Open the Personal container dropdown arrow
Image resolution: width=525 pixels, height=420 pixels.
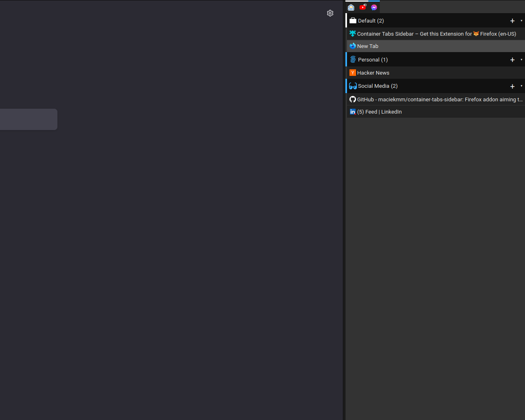pyautogui.click(x=521, y=59)
